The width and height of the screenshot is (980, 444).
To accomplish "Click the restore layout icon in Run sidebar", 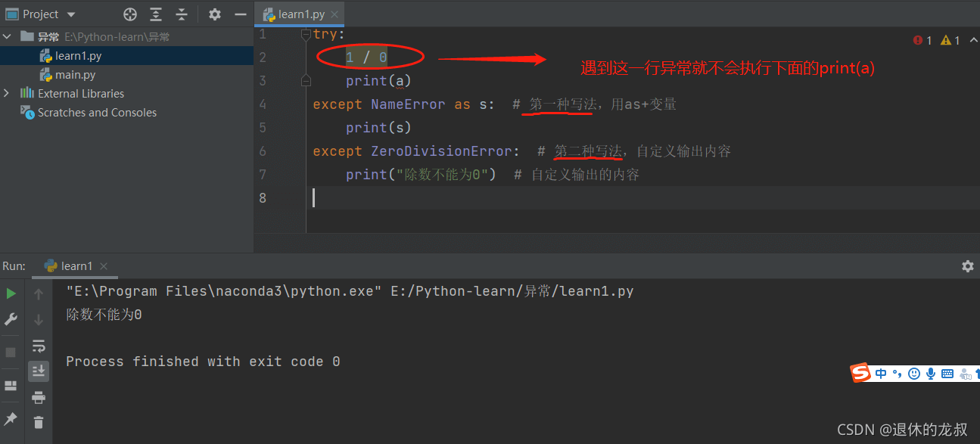I will (11, 386).
